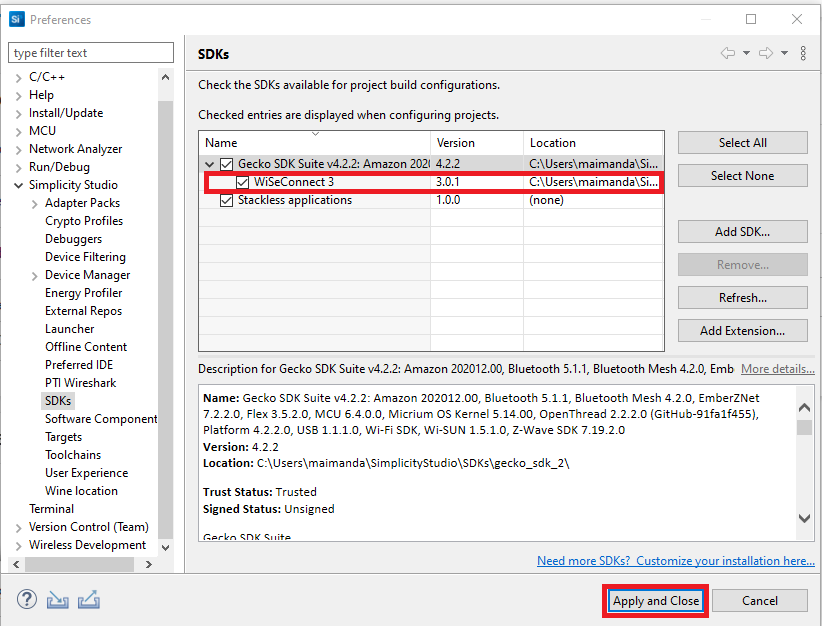The width and height of the screenshot is (822, 626).
Task: Uncheck the WiSeConnect 3 checkbox
Action: [x=243, y=182]
